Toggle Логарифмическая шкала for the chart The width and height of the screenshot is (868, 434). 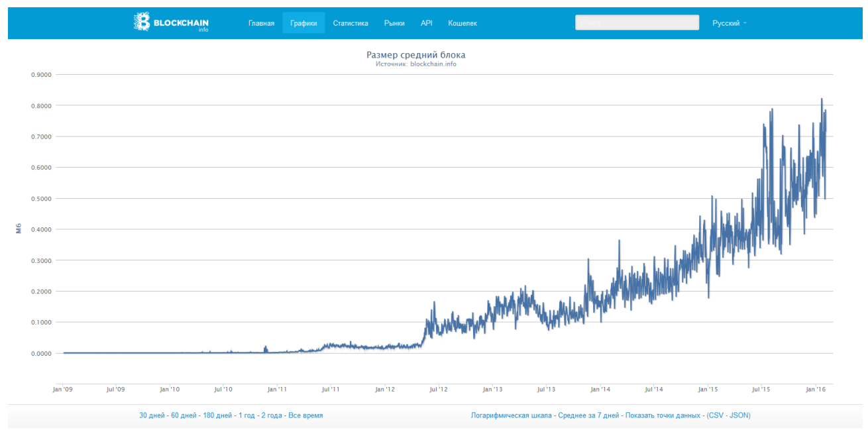click(x=511, y=415)
